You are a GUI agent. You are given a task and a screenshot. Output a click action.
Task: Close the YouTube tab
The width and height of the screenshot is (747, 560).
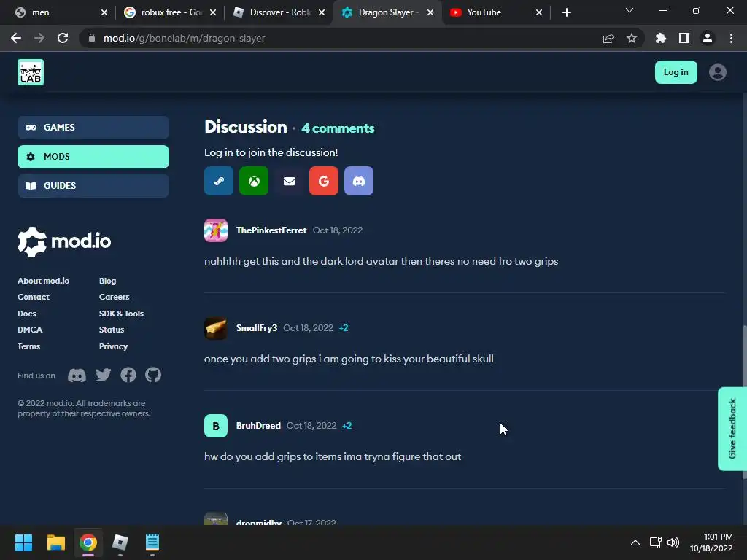click(x=539, y=12)
